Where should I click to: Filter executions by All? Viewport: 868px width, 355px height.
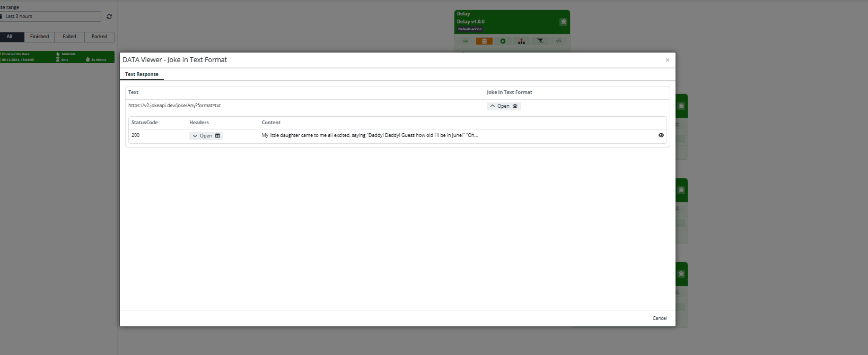pyautogui.click(x=10, y=37)
